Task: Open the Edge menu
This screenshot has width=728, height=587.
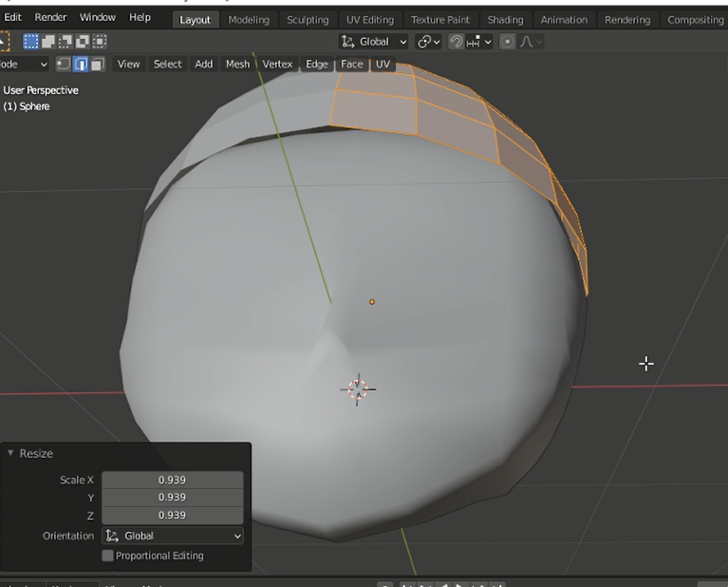Action: (317, 65)
